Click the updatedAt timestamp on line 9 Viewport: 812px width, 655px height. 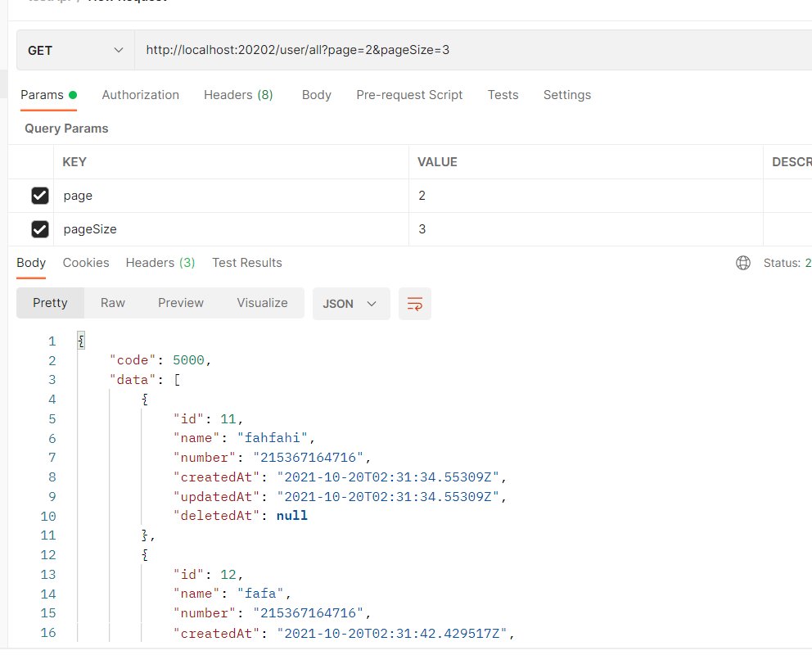click(x=388, y=496)
